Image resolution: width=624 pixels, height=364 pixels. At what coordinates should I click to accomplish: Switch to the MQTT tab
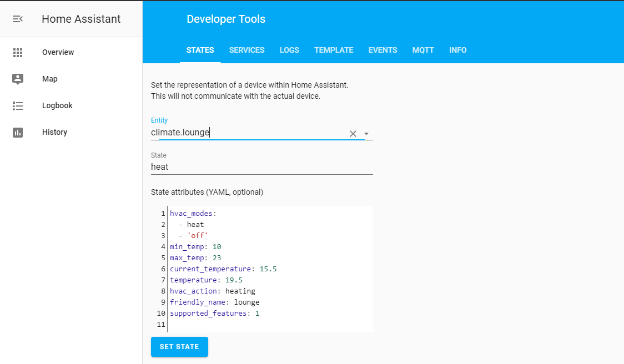point(423,50)
